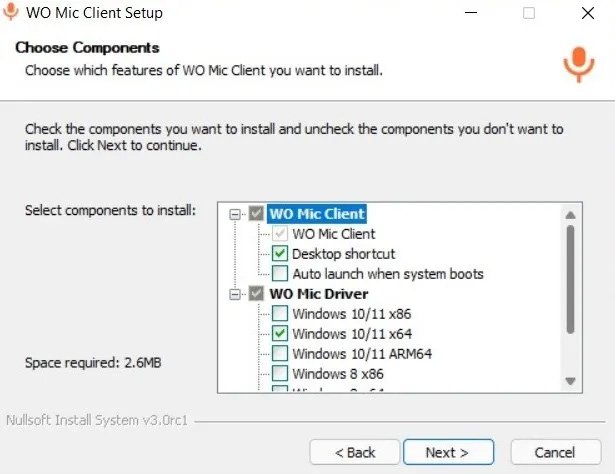Screen dimensions: 615x474
Task: Click the WO Mic microphone icon in title bar
Action: coord(11,11)
